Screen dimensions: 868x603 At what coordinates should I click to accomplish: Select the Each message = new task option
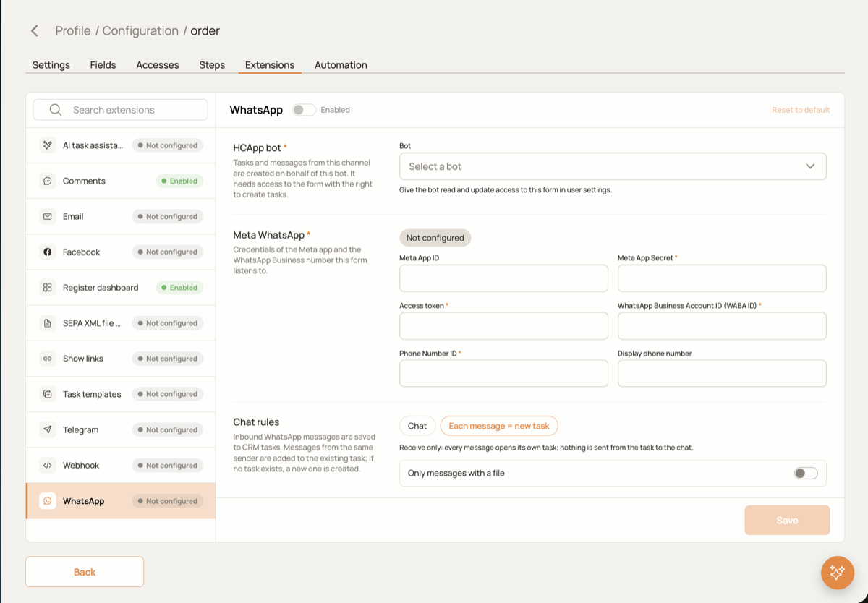pos(499,426)
